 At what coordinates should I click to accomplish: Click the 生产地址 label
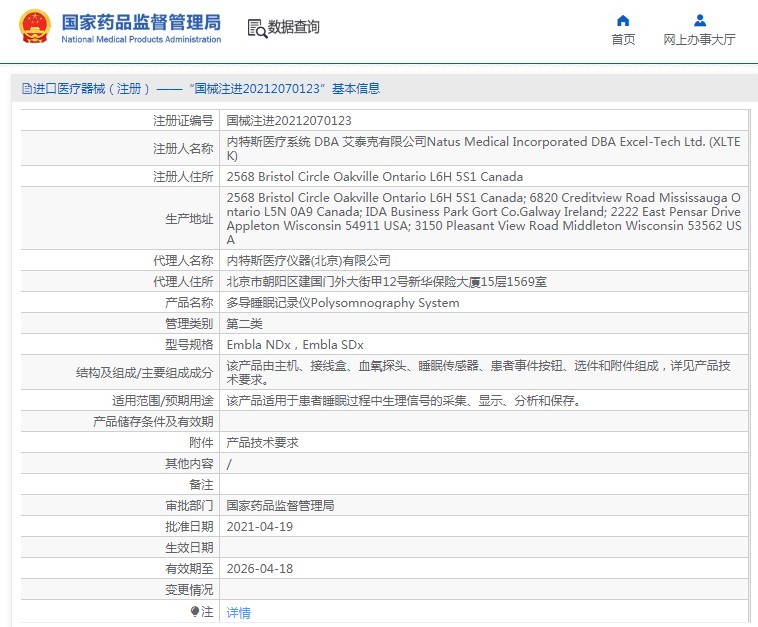[189, 219]
